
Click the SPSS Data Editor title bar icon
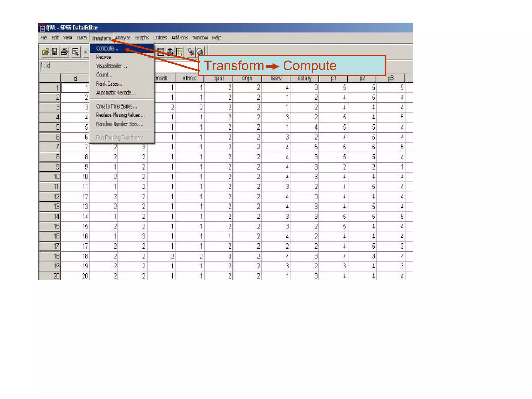point(42,28)
